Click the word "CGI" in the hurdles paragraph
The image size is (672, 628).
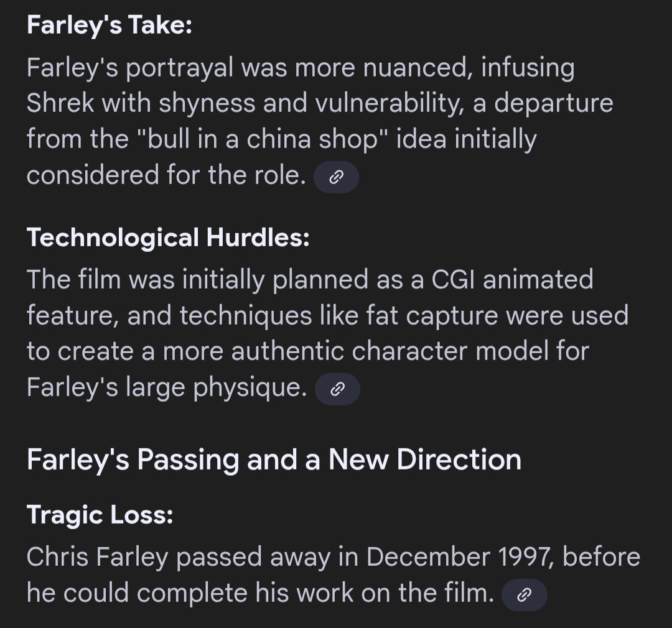tap(452, 279)
